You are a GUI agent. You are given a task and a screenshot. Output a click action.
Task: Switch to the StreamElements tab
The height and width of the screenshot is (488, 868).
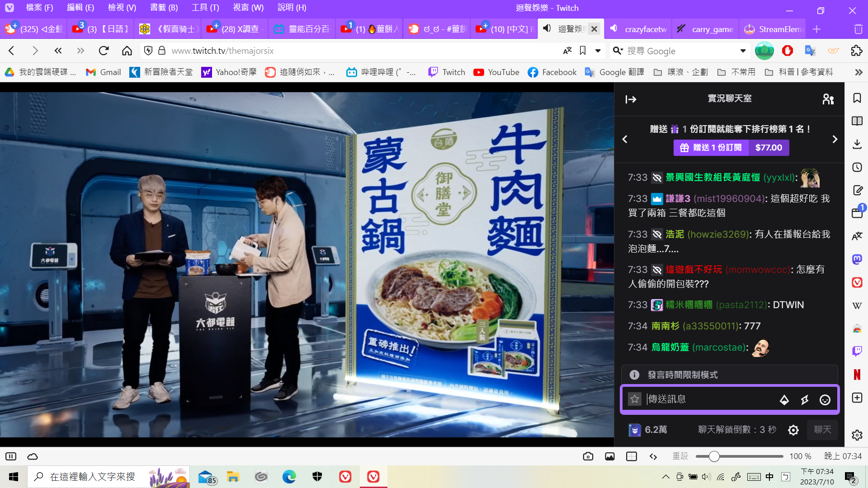[x=773, y=29]
